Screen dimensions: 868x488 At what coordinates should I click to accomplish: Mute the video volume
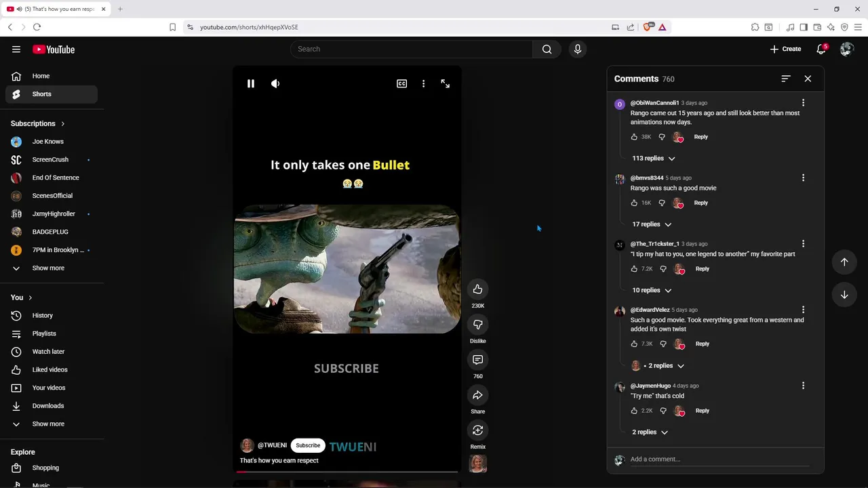click(x=275, y=83)
